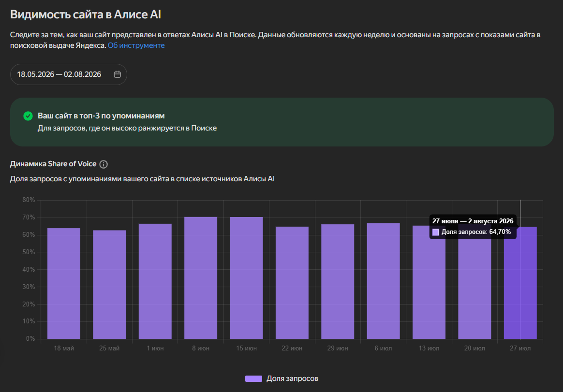
Task: Select the bar for 18 май
Action: coord(64,284)
